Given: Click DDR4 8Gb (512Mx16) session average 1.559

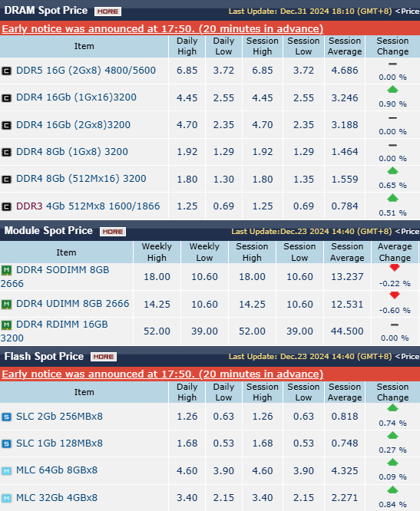Looking at the screenshot, I should pos(345,180).
